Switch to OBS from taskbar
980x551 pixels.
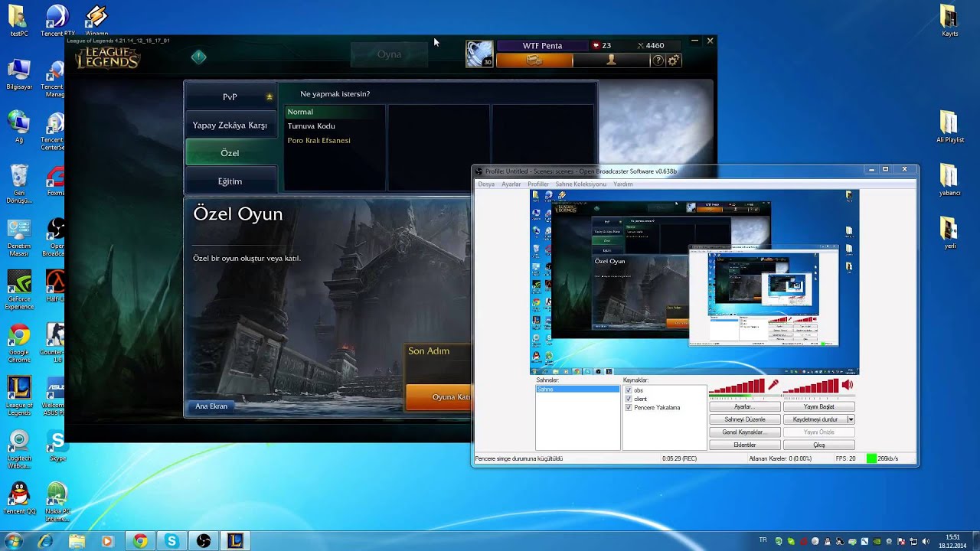click(203, 541)
